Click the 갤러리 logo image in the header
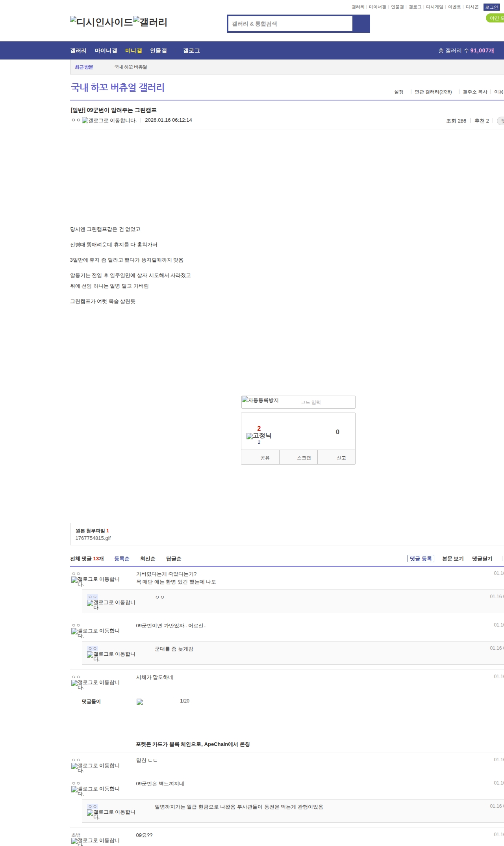The height and width of the screenshot is (846, 504). tap(150, 22)
